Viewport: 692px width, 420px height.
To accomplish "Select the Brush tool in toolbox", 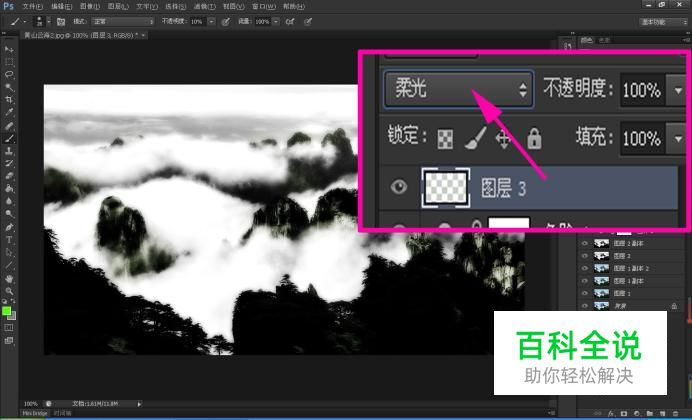I will tap(9, 139).
